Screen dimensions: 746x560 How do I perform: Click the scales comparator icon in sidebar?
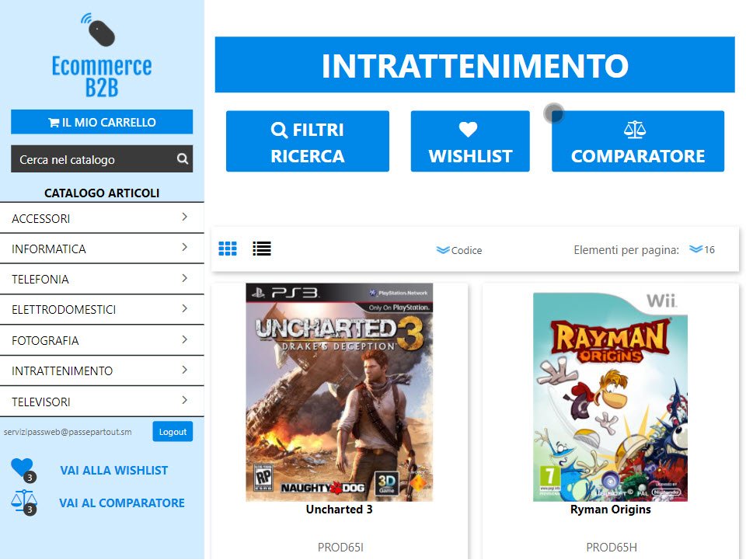point(23,501)
